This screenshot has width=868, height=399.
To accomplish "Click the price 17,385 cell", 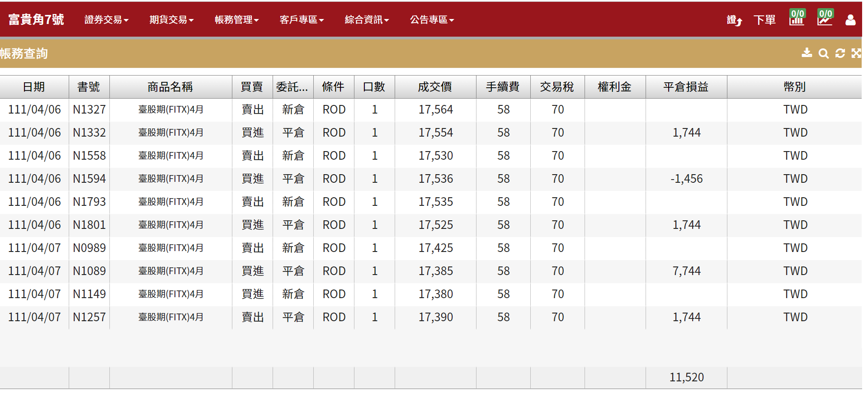I will pos(435,271).
